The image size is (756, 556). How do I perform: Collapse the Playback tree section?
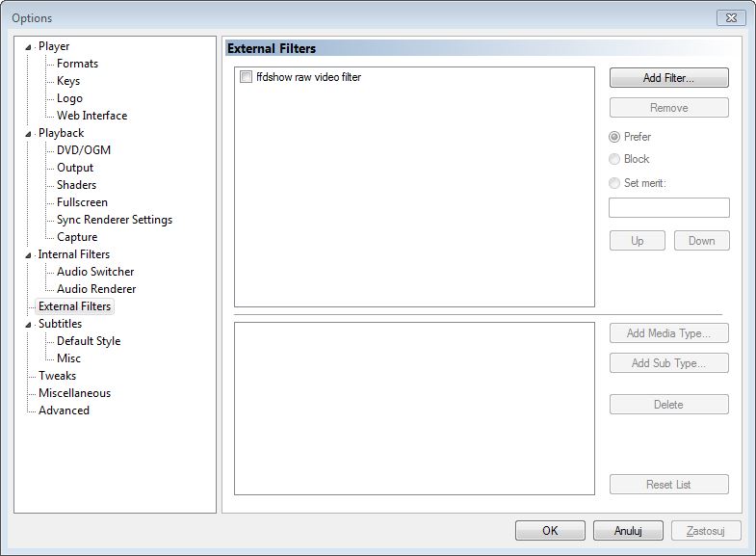click(28, 134)
